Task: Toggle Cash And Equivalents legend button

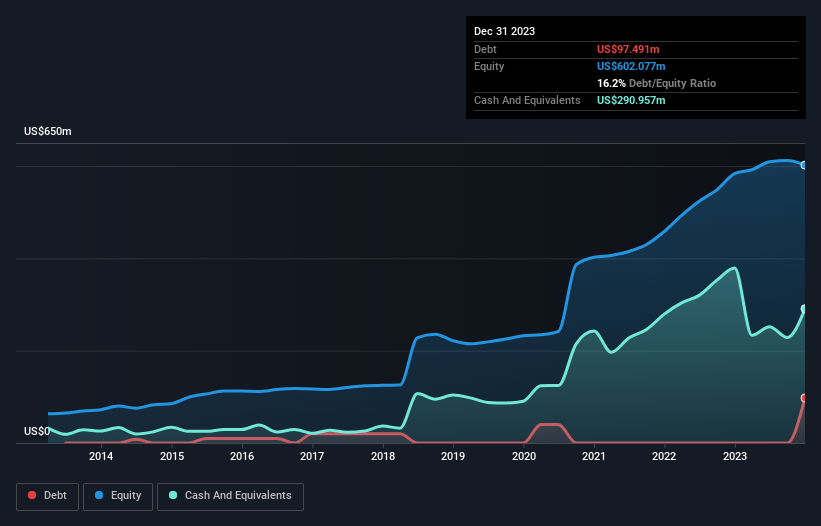Action: click(230, 496)
